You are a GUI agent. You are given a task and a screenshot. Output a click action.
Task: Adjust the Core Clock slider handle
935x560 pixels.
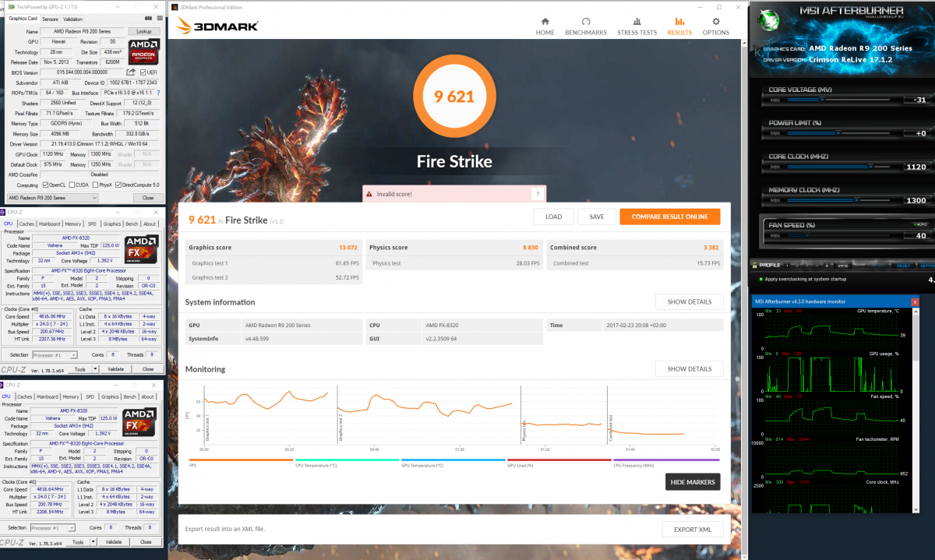coord(870,167)
